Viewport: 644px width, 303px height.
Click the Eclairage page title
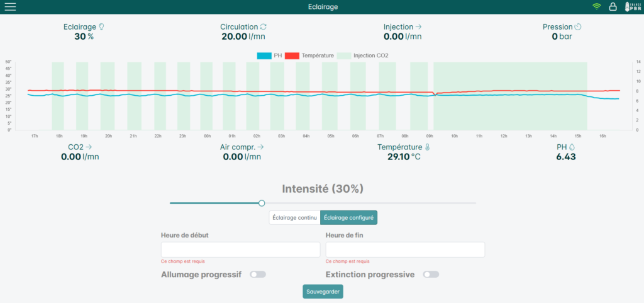(323, 6)
